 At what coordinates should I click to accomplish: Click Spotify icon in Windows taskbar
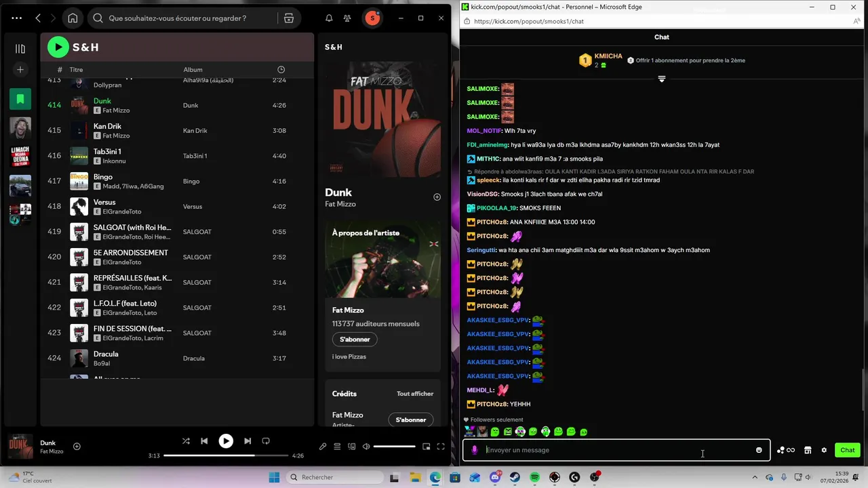(535, 477)
